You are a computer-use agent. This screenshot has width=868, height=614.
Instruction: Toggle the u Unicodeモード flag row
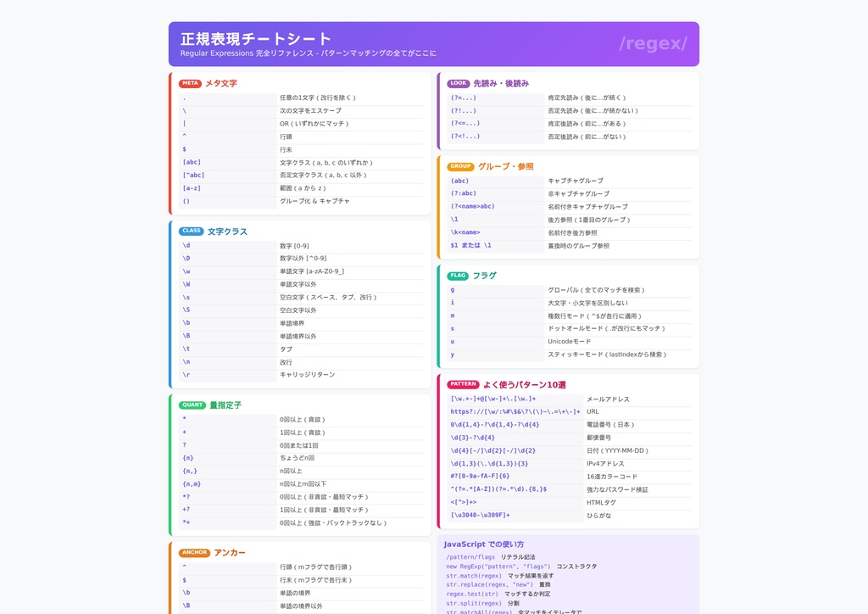click(568, 341)
